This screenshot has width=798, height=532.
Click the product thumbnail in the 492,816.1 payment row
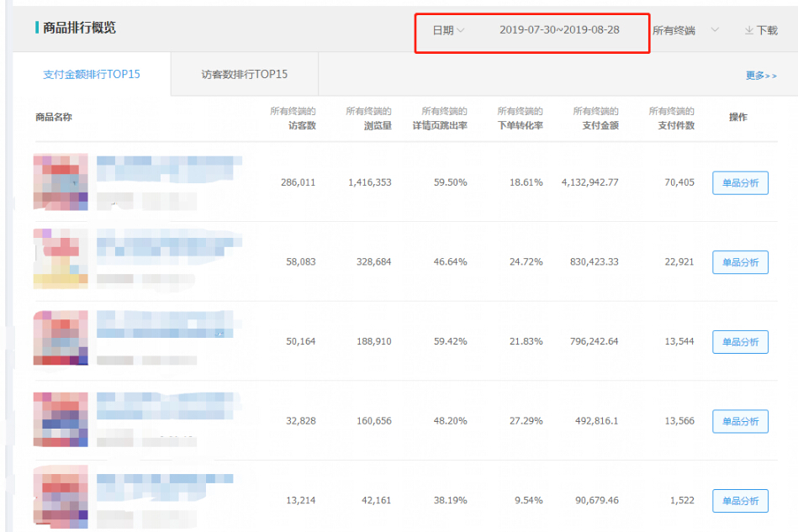click(61, 419)
